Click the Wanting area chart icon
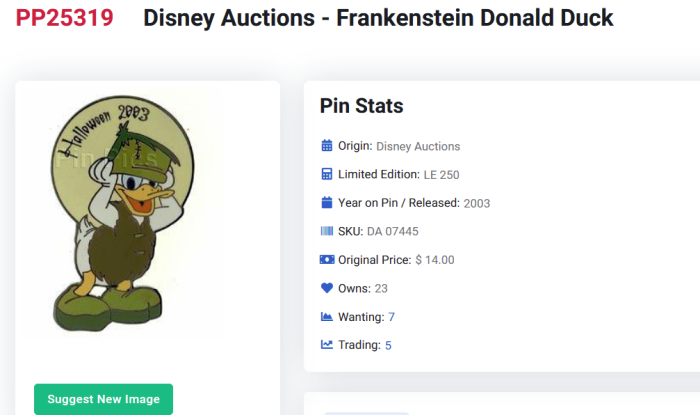 click(326, 317)
